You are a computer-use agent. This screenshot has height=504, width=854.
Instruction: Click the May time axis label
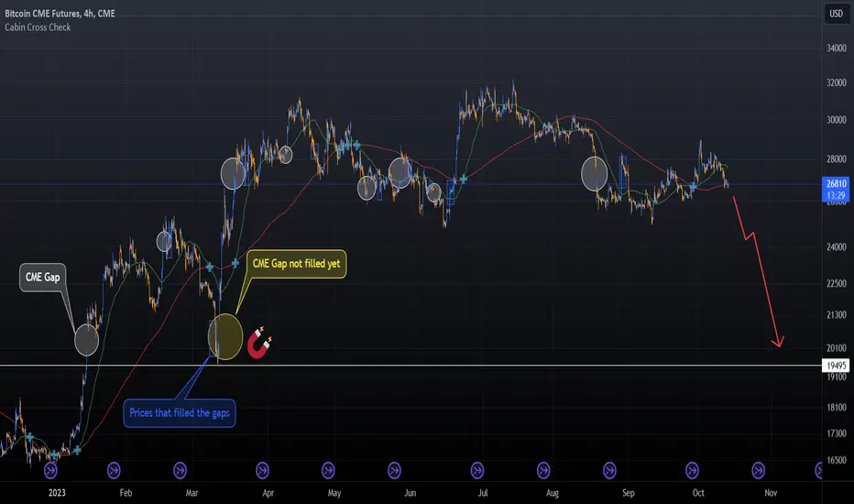tap(334, 493)
